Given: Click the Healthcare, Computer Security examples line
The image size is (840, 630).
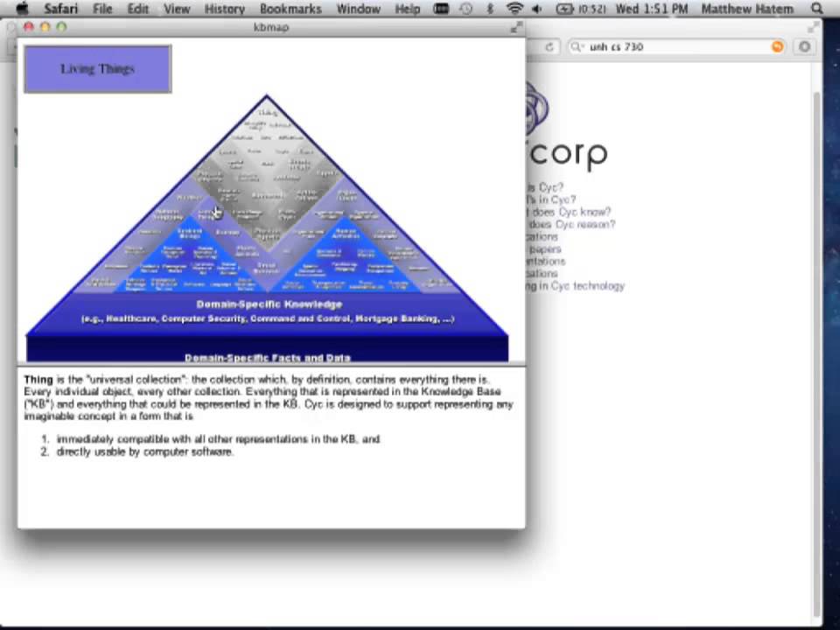Looking at the screenshot, I should pos(268,318).
